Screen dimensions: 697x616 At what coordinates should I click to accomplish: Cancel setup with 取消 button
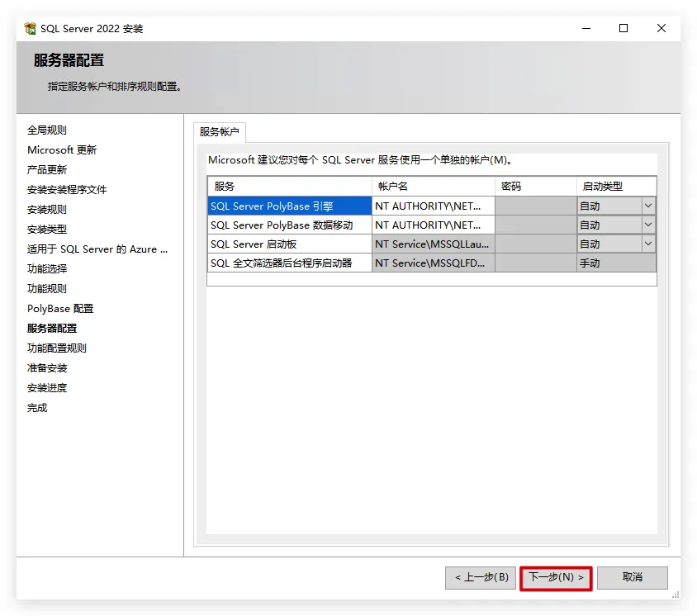click(x=632, y=577)
